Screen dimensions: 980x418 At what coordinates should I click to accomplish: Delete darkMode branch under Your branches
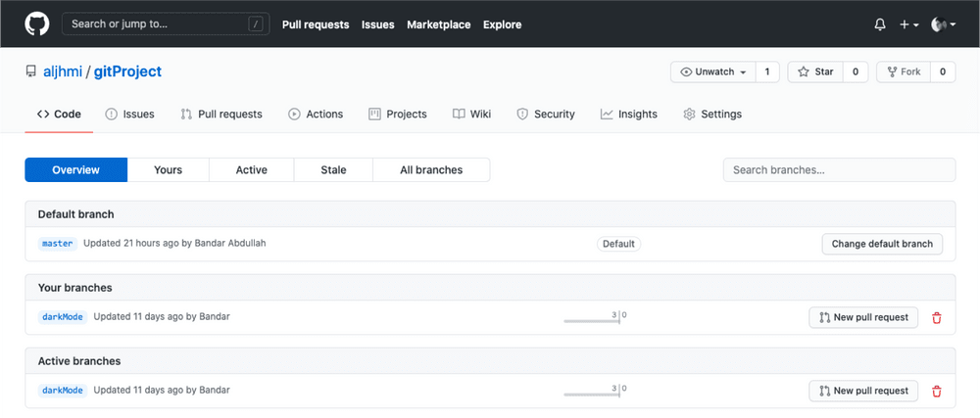(x=936, y=317)
